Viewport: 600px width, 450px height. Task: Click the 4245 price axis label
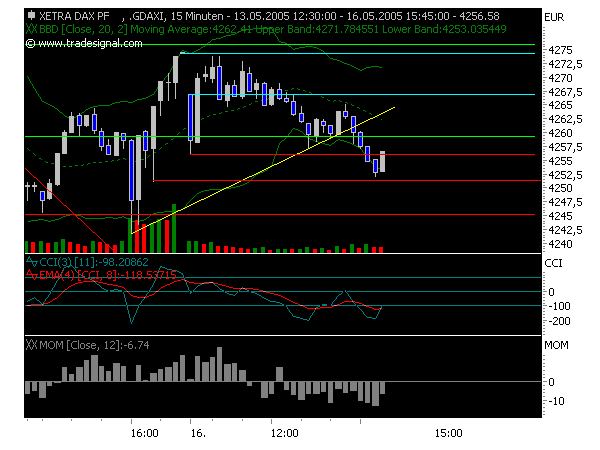point(560,216)
